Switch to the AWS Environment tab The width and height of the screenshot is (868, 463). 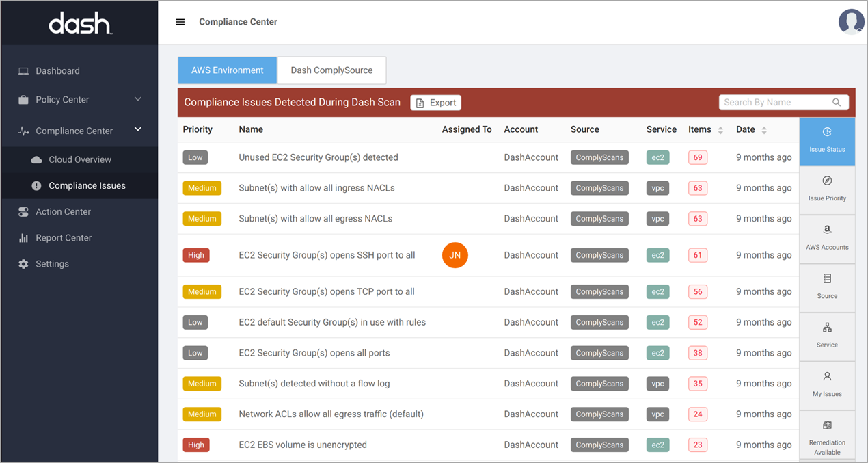tap(228, 70)
